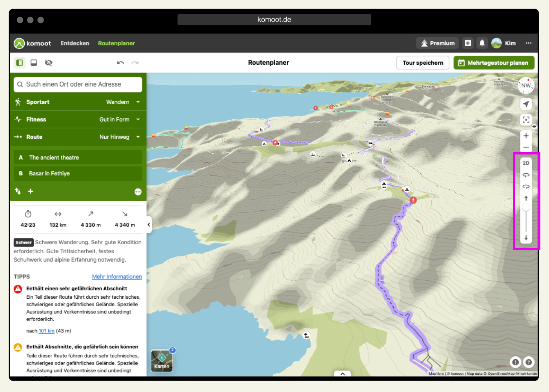
Task: Swap start and destination order icon
Action: [18, 191]
